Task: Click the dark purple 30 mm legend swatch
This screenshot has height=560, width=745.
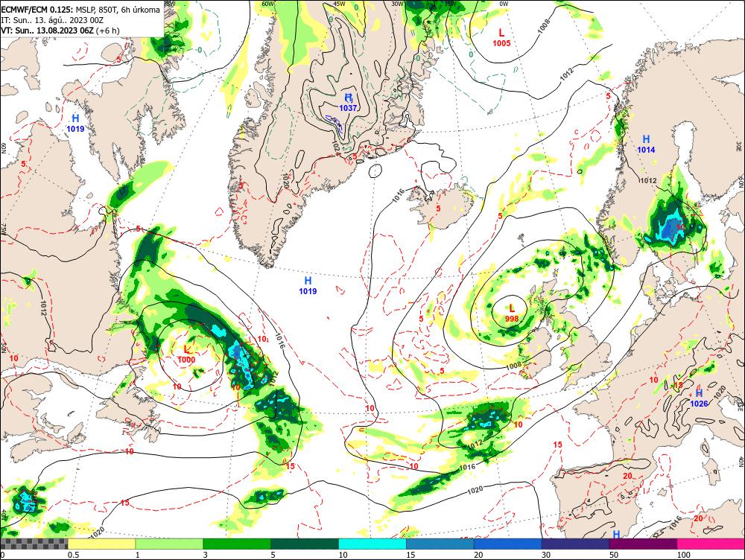Action: (575, 544)
